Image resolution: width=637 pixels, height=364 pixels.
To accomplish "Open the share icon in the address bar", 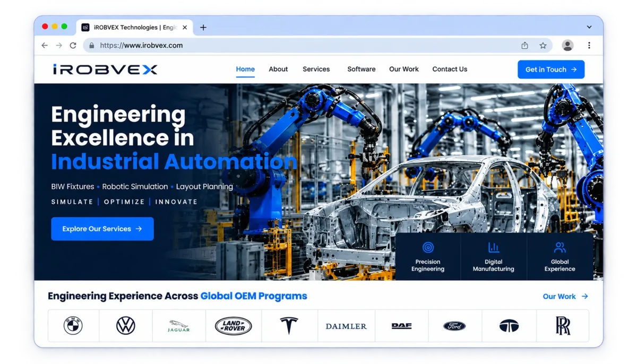I will click(x=524, y=46).
